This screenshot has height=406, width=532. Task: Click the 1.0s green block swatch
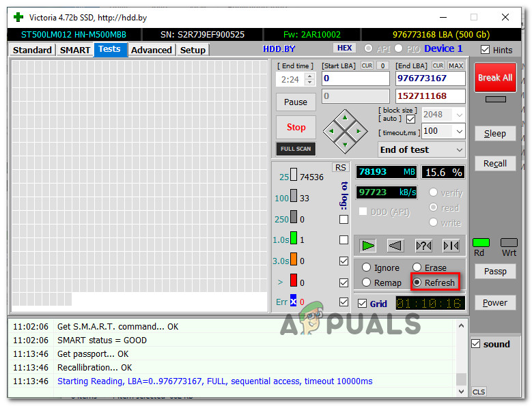294,238
